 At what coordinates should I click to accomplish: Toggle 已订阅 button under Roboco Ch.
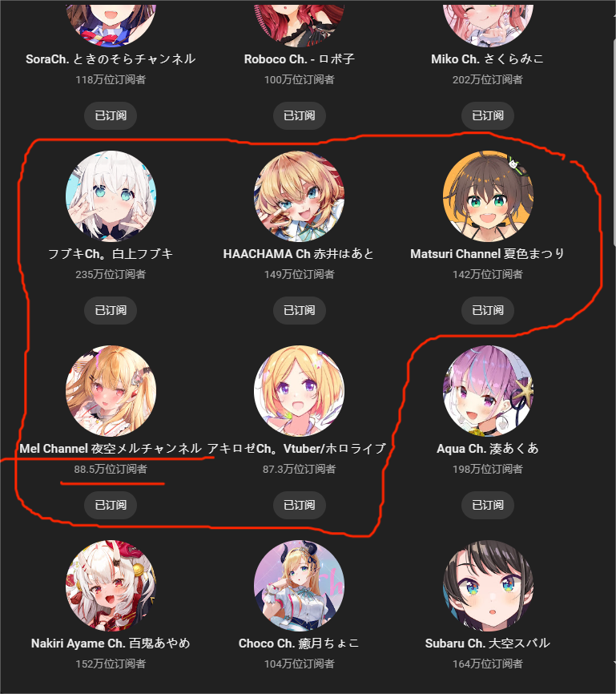tap(299, 115)
